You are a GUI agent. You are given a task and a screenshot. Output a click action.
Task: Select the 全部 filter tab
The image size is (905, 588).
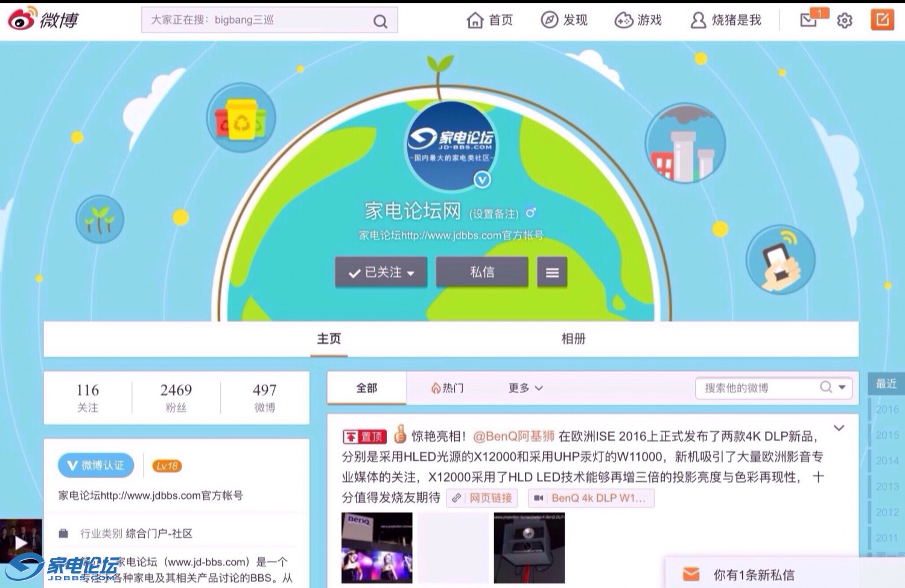point(367,388)
